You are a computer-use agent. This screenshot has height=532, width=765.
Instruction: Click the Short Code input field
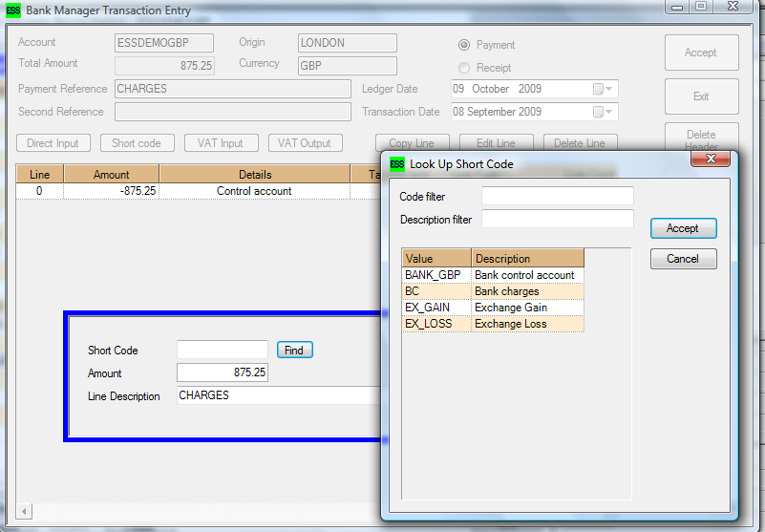[223, 351]
